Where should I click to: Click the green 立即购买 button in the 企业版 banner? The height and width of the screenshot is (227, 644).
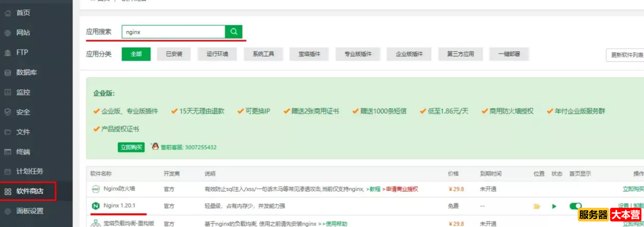pyautogui.click(x=131, y=147)
